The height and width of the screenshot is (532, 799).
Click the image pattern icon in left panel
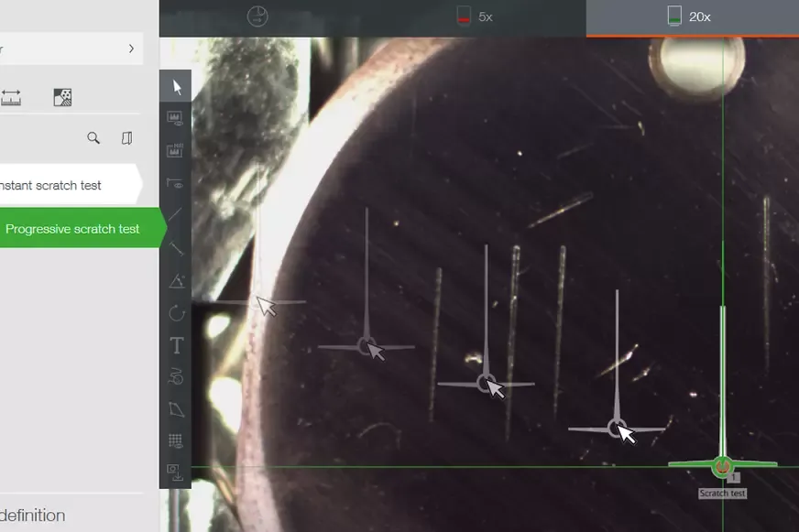point(62,97)
